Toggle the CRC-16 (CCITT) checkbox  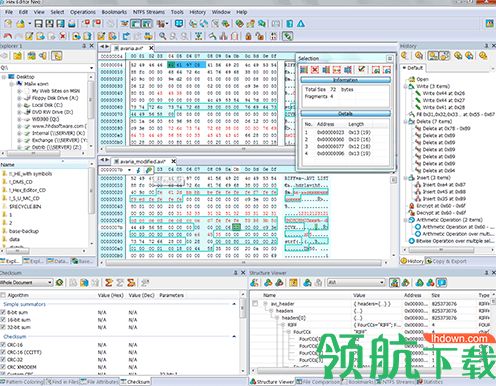pos(3,352)
